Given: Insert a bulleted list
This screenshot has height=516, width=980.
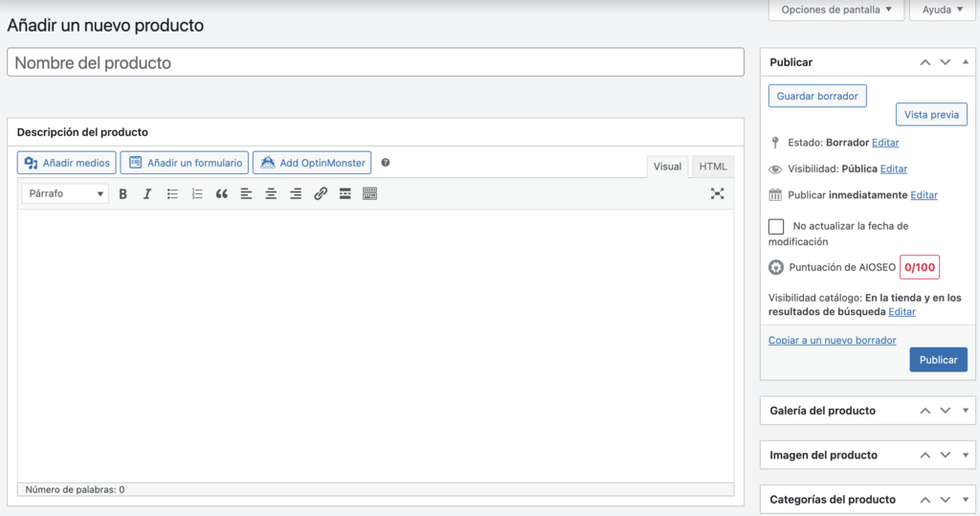Looking at the screenshot, I should click(172, 194).
